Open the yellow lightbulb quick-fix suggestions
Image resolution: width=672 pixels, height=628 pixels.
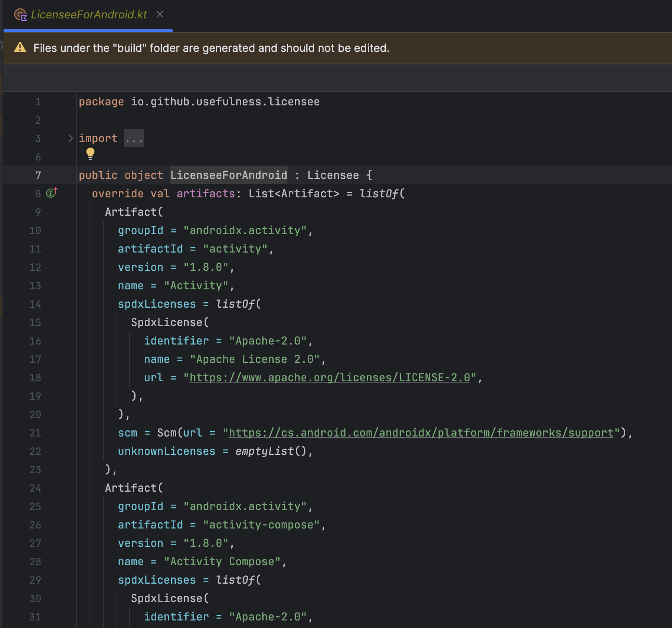click(90, 154)
